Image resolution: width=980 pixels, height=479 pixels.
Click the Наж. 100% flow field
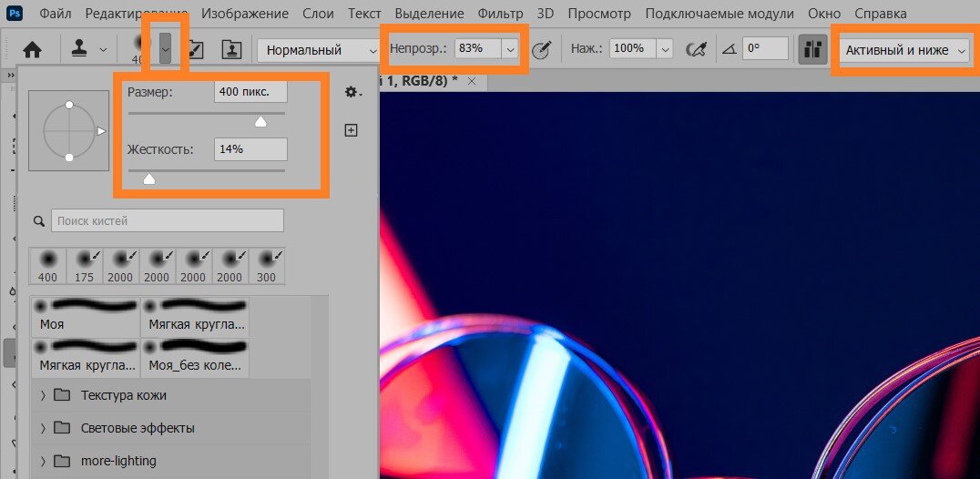click(x=632, y=48)
